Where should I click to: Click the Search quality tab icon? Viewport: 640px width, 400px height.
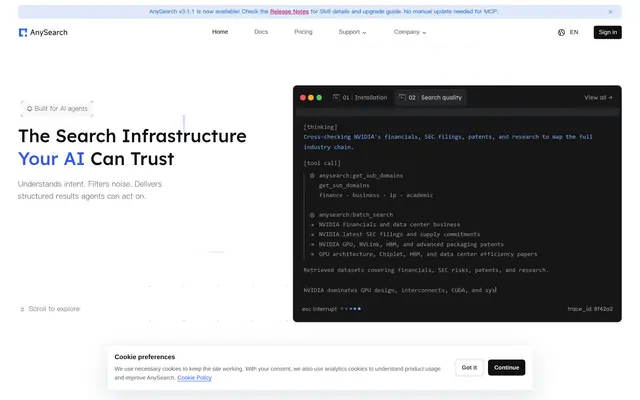pos(402,97)
